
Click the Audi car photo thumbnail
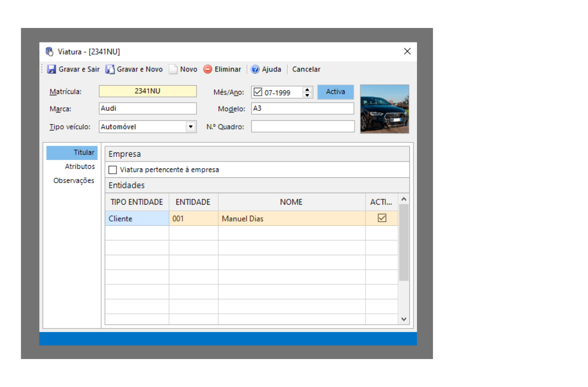click(384, 109)
